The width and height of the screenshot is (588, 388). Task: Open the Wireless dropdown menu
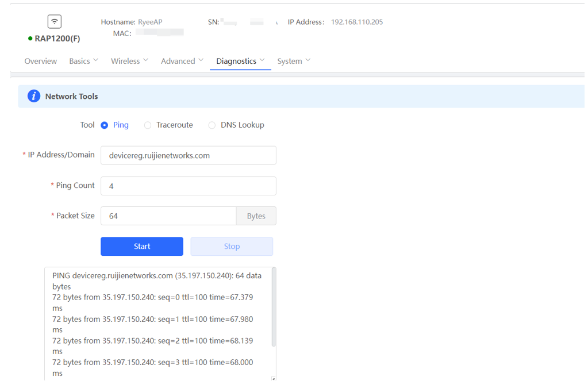pos(129,61)
